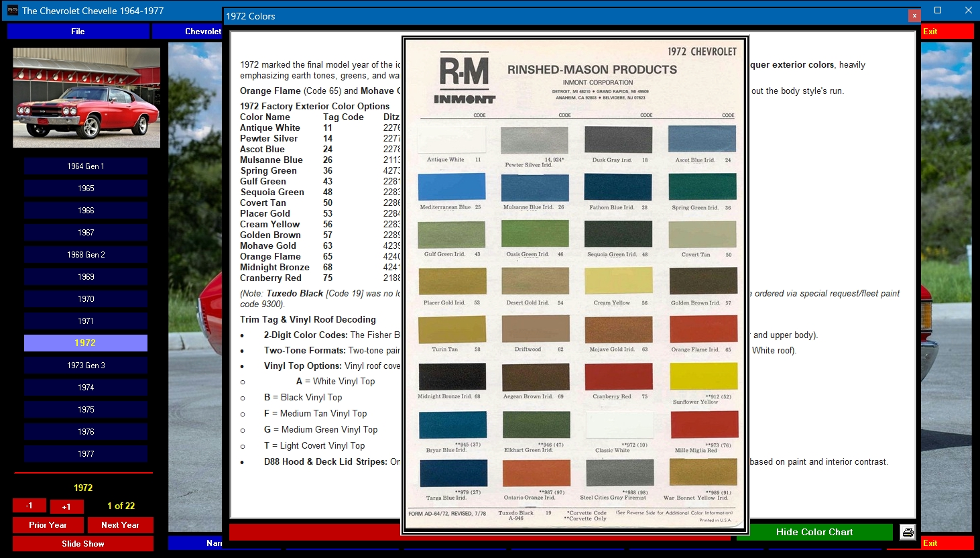Click the Fathom Blue swatch in the chart
The image size is (980, 558).
[618, 187]
